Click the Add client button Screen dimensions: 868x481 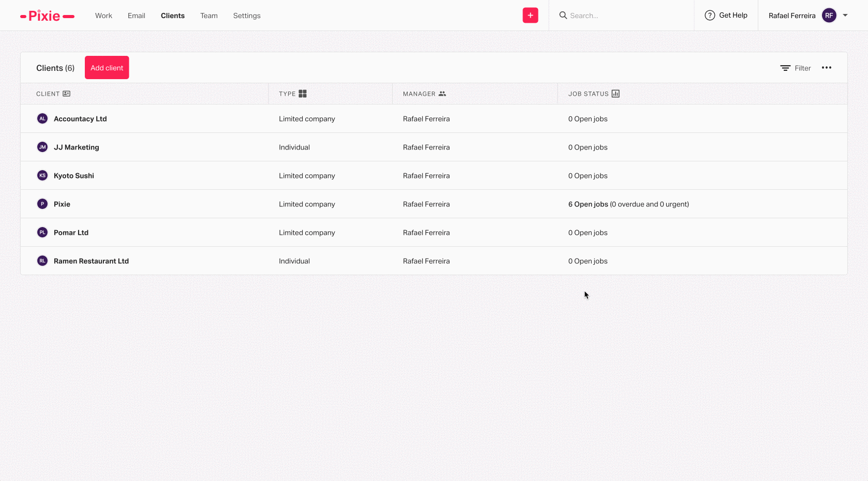pyautogui.click(x=107, y=68)
